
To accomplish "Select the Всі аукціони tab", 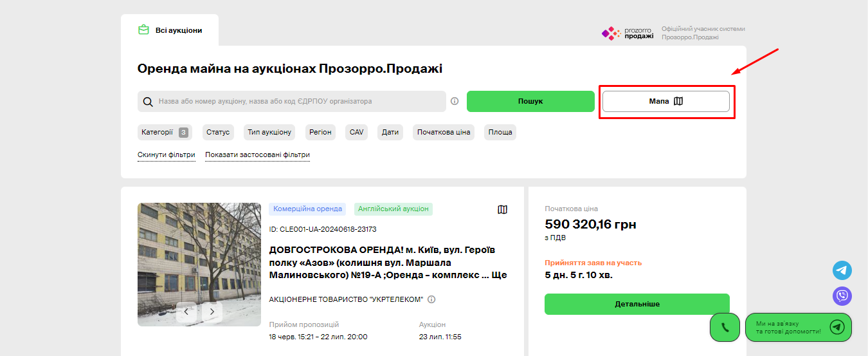I will point(170,30).
